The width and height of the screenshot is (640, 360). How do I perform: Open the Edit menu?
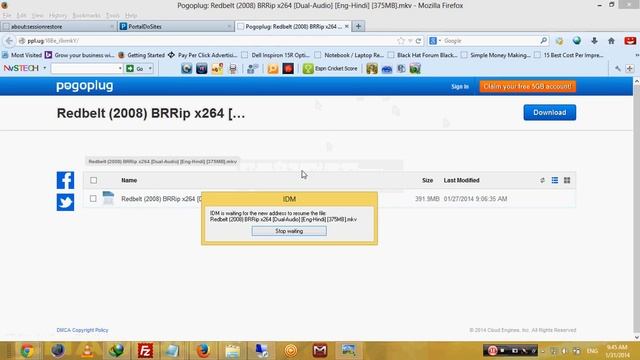point(21,16)
